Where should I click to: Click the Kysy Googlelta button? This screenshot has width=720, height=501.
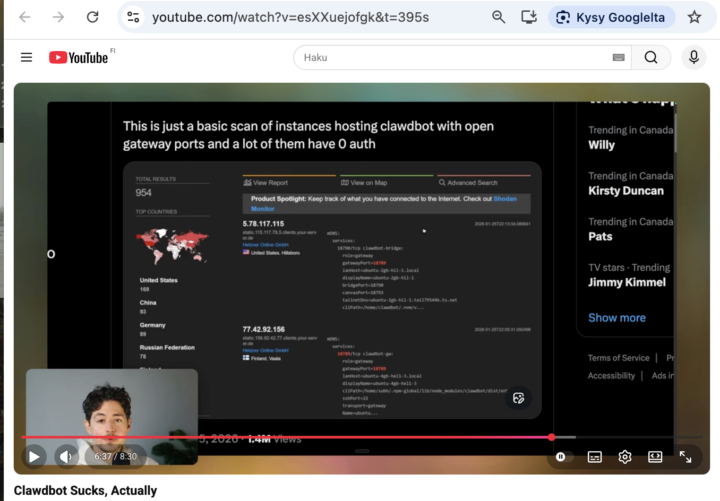[611, 17]
